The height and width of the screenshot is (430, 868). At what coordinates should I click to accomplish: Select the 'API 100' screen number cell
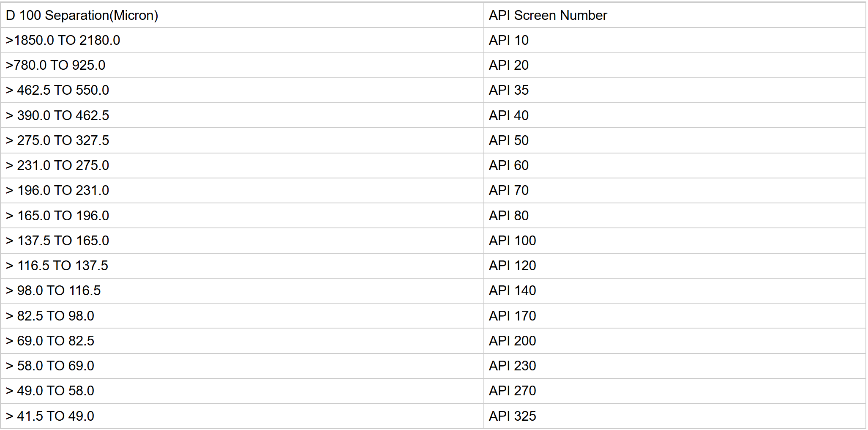coord(512,241)
